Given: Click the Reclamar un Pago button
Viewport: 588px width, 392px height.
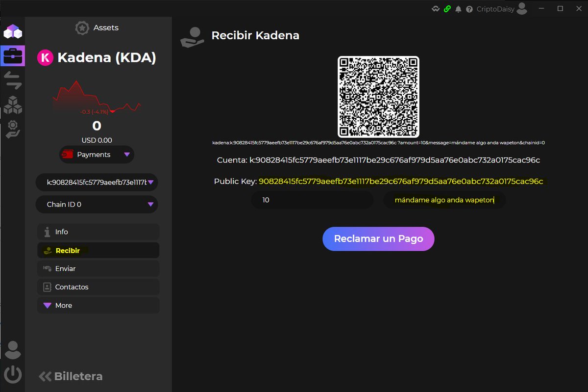Looking at the screenshot, I should pos(378,239).
